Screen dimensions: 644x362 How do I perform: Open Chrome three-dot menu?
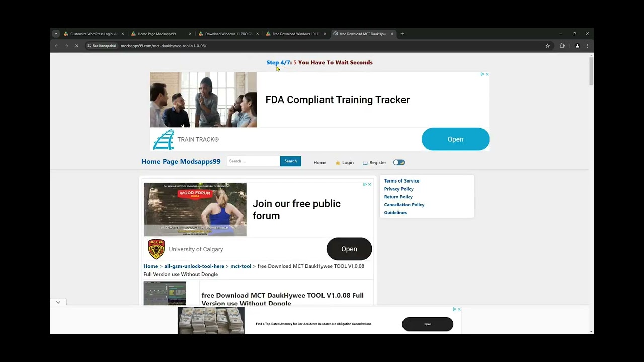(587, 46)
